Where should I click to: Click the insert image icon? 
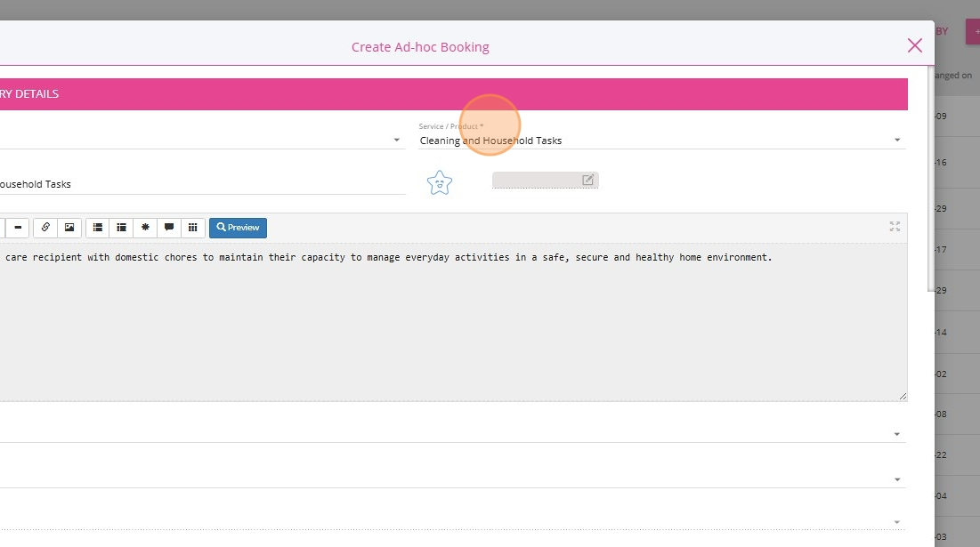coord(69,228)
